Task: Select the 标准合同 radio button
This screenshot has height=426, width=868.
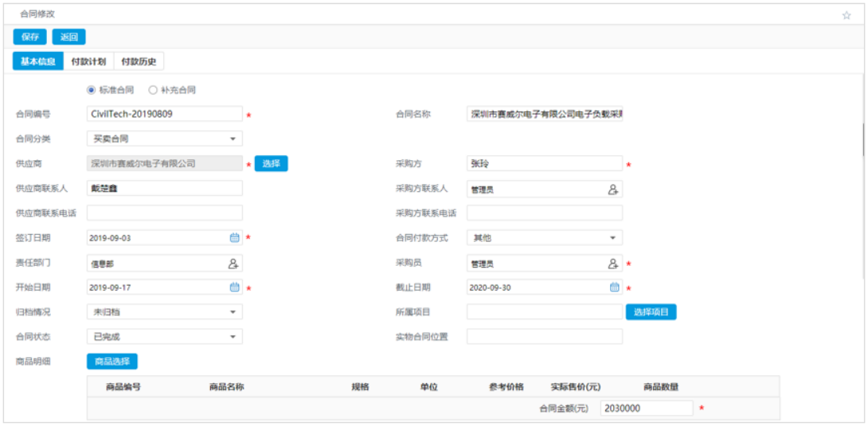Action: point(91,90)
